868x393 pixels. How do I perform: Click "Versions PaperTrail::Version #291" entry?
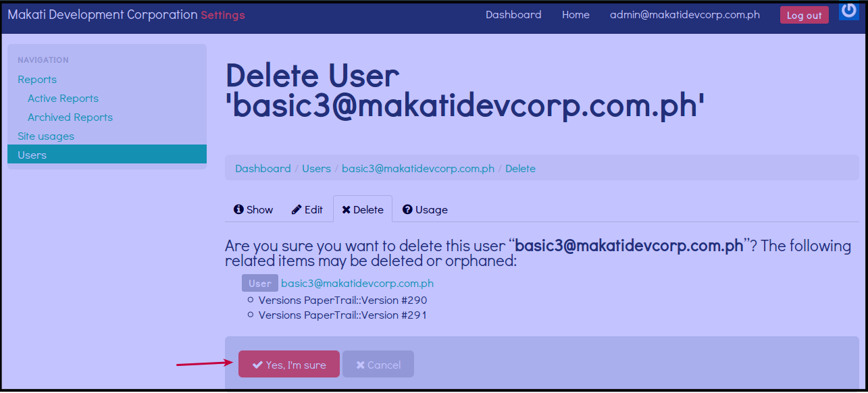pyautogui.click(x=342, y=315)
